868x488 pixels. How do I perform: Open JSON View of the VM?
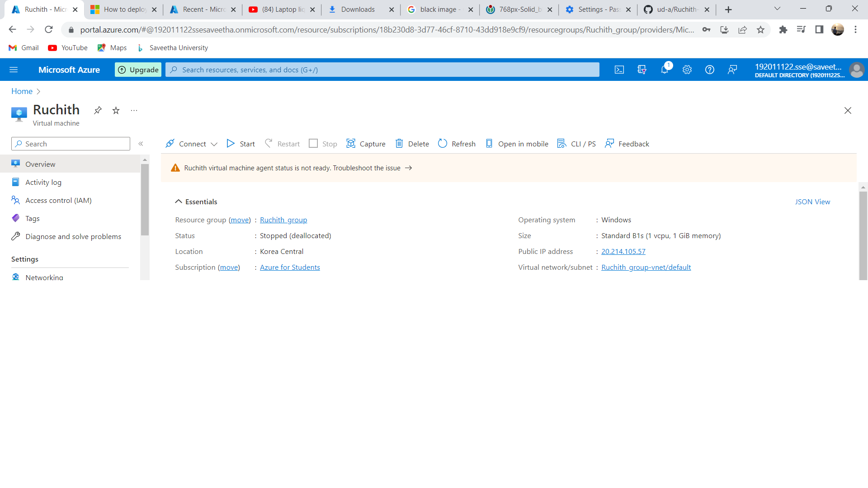pyautogui.click(x=812, y=202)
